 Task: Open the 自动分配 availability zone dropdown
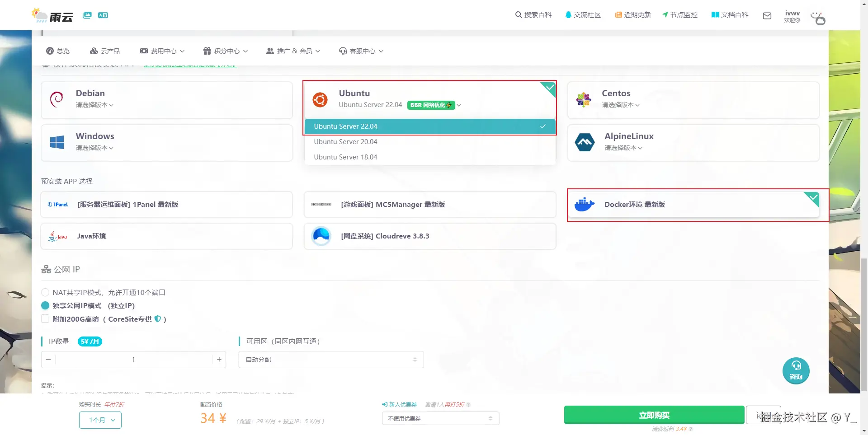point(330,359)
